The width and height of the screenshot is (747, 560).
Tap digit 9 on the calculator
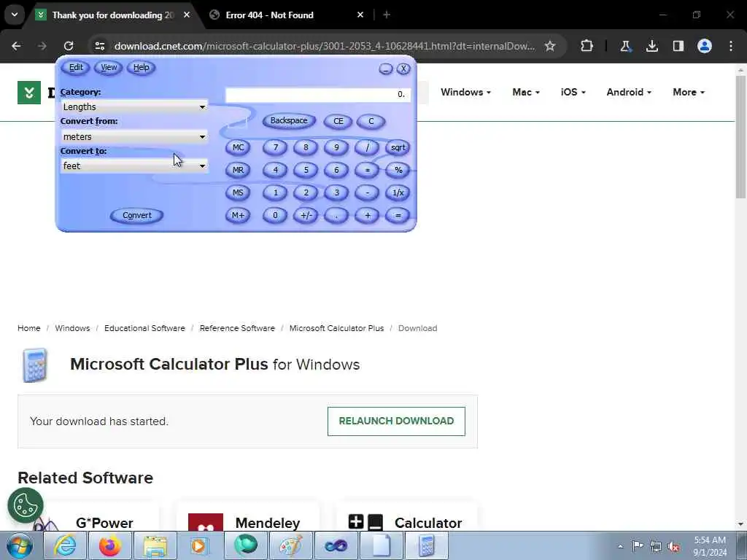click(336, 147)
